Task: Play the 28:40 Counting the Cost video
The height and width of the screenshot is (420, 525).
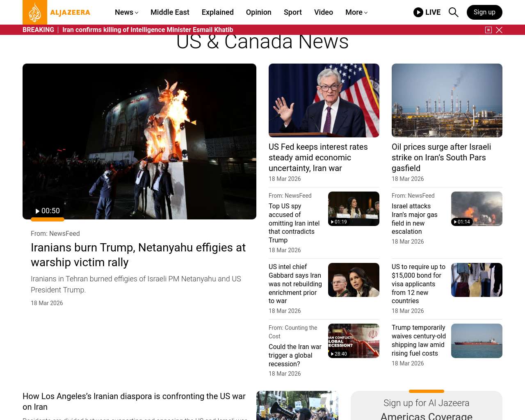Action: tap(354, 341)
